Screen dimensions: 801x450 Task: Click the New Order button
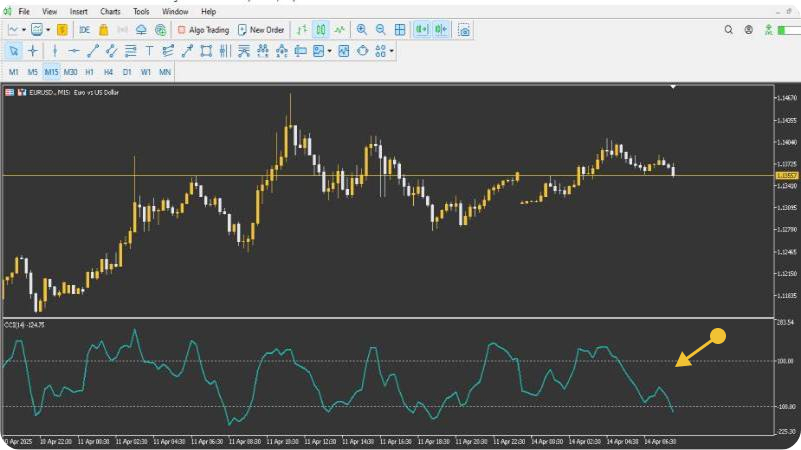(261, 30)
